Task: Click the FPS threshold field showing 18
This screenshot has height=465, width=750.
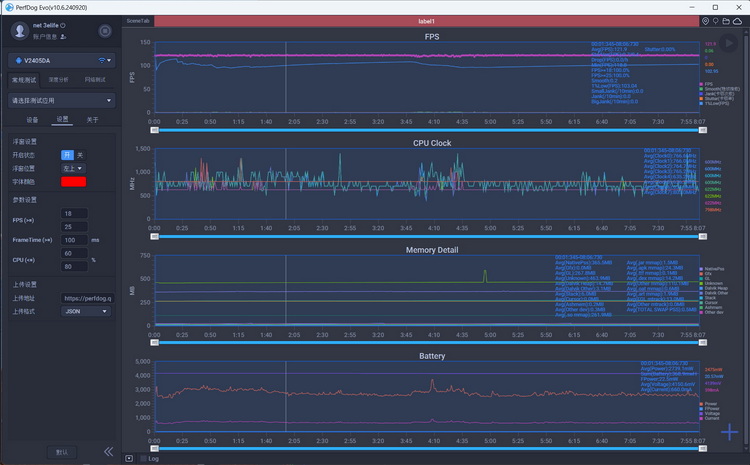Action: point(74,213)
